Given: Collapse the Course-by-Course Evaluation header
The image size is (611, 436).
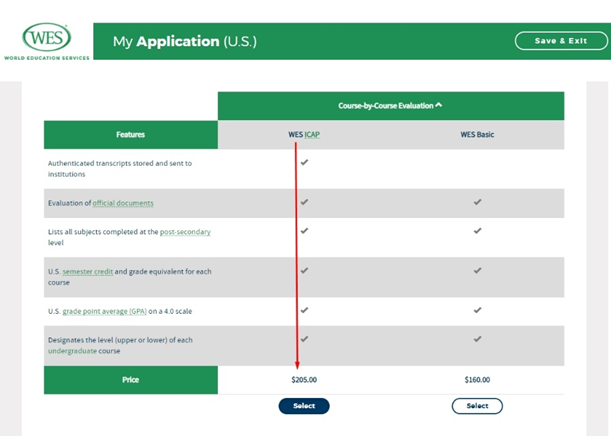Looking at the screenshot, I should tap(390, 106).
